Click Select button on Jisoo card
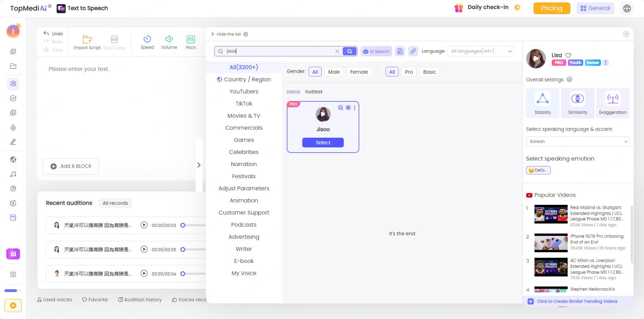Screen dimensions: 644x319 323,143
